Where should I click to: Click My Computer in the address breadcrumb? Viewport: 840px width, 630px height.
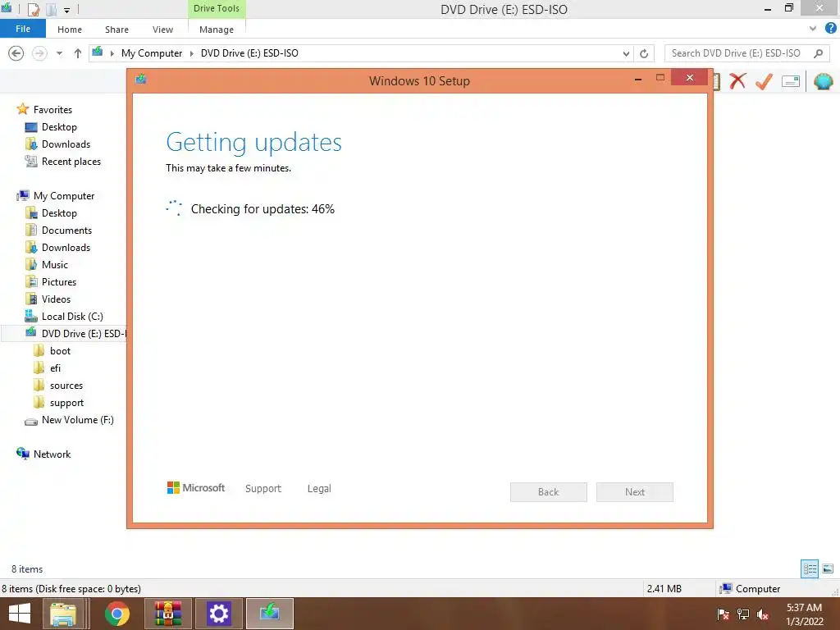click(152, 53)
